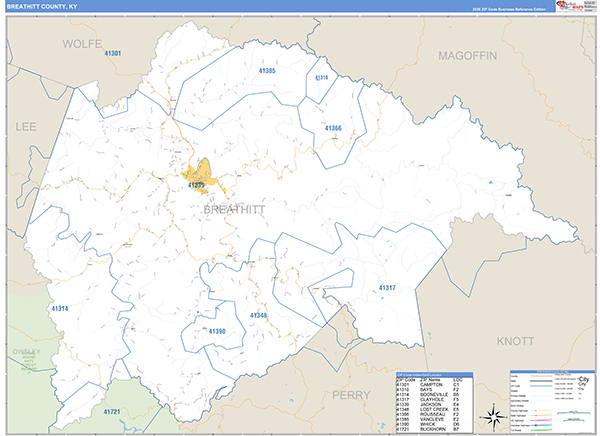
Task: Click ZIP label 41301 on the map
Action: point(113,53)
